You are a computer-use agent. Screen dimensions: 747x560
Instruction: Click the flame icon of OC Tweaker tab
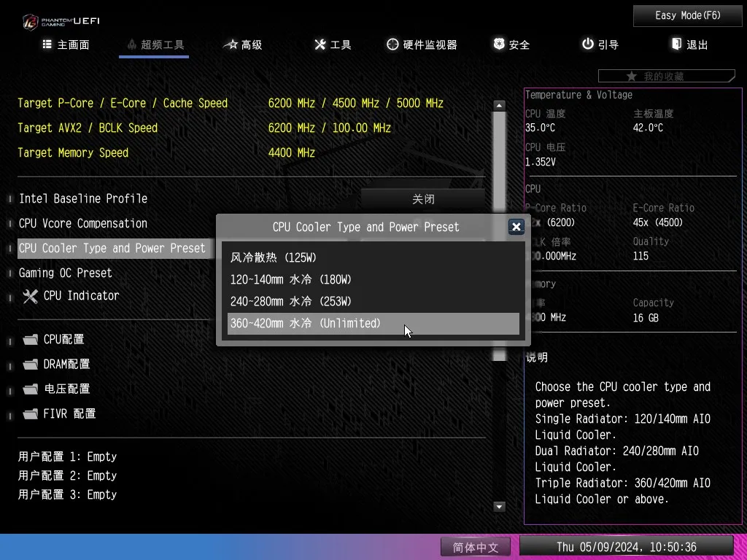132,44
